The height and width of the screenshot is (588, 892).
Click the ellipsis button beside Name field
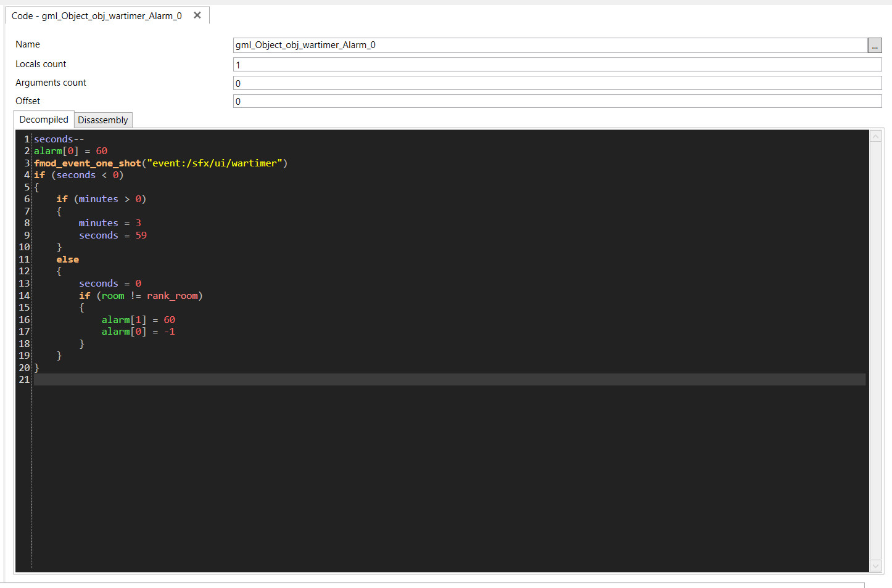[874, 46]
